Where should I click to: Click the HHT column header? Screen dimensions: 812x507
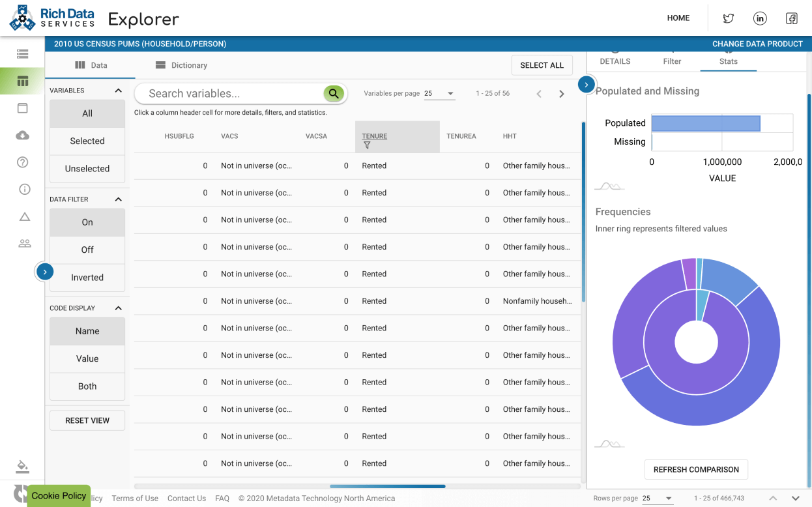(510, 136)
